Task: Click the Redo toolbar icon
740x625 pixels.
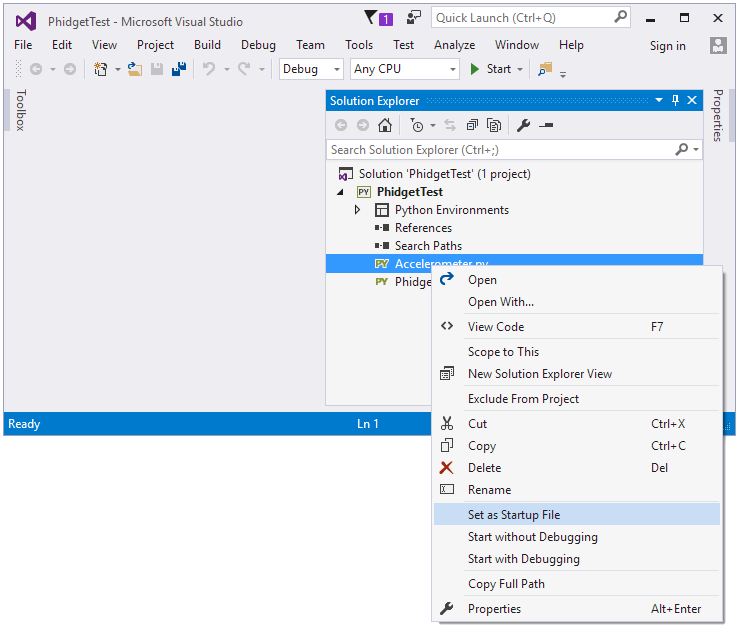Action: pos(244,69)
